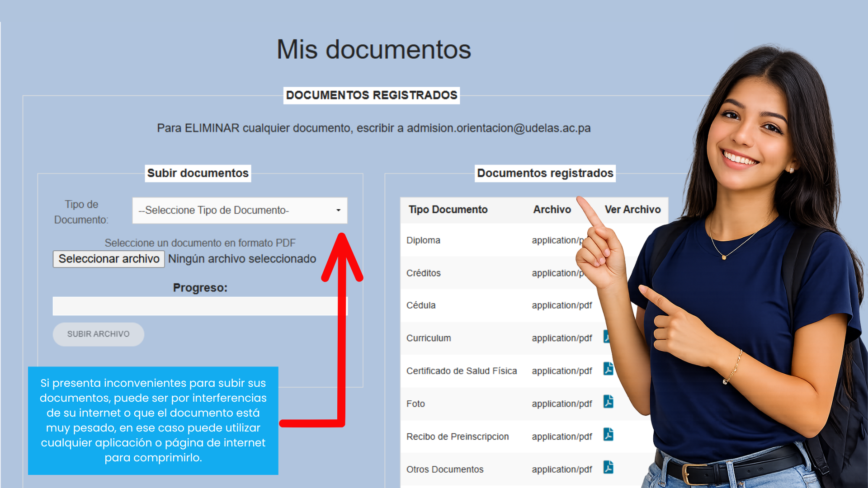The width and height of the screenshot is (868, 488).
Task: Click the Documentos registrados section title
Action: coord(545,174)
